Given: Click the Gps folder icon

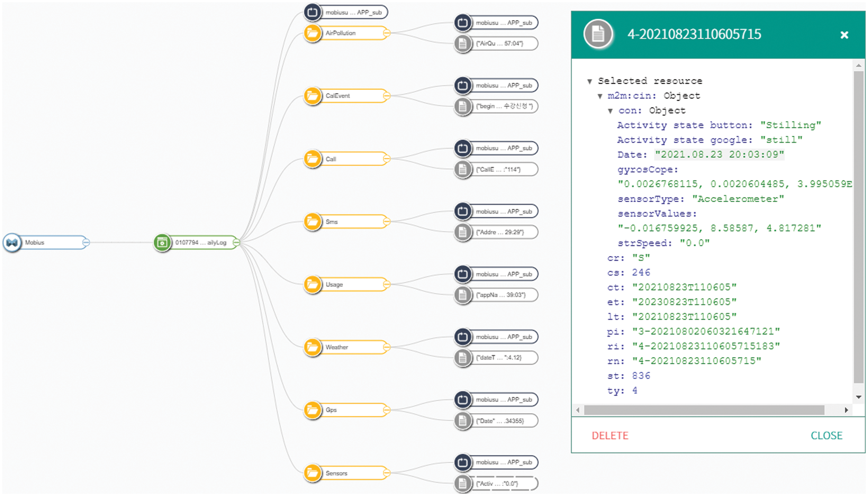Looking at the screenshot, I should [312, 410].
